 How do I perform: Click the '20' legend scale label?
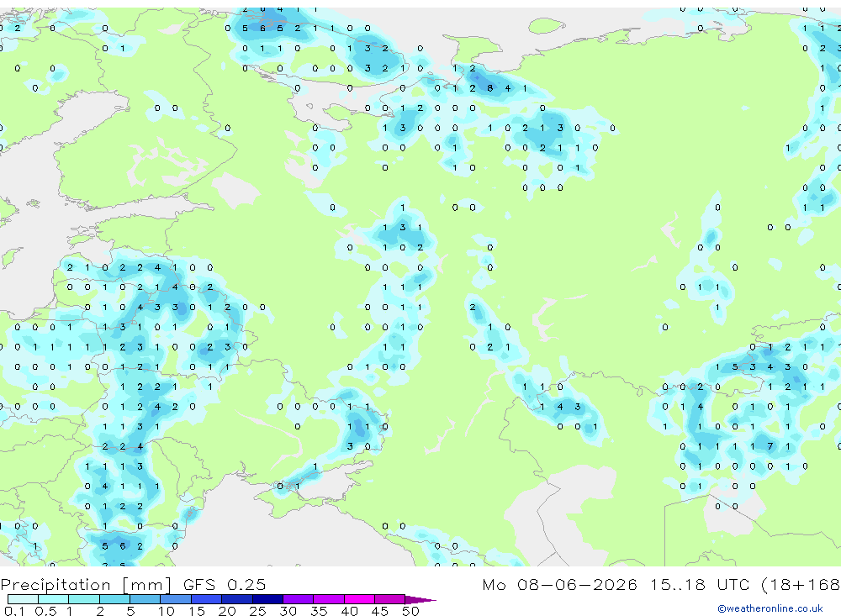[x=227, y=611]
